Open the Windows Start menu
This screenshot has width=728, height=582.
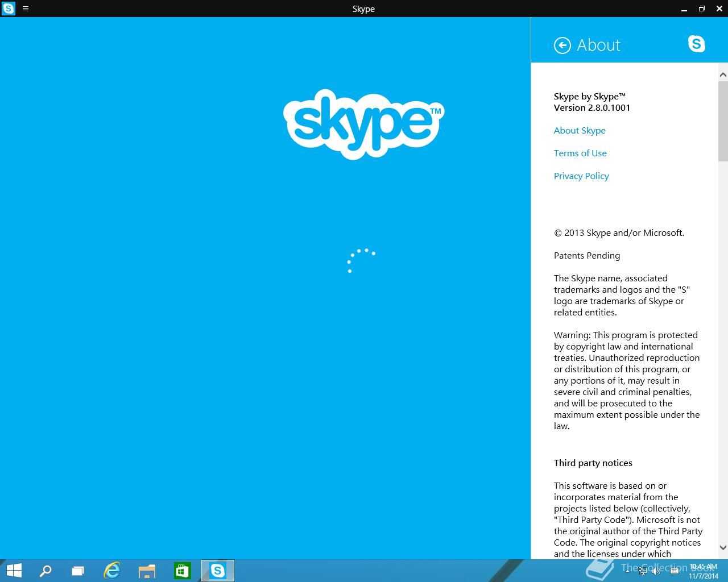point(14,571)
